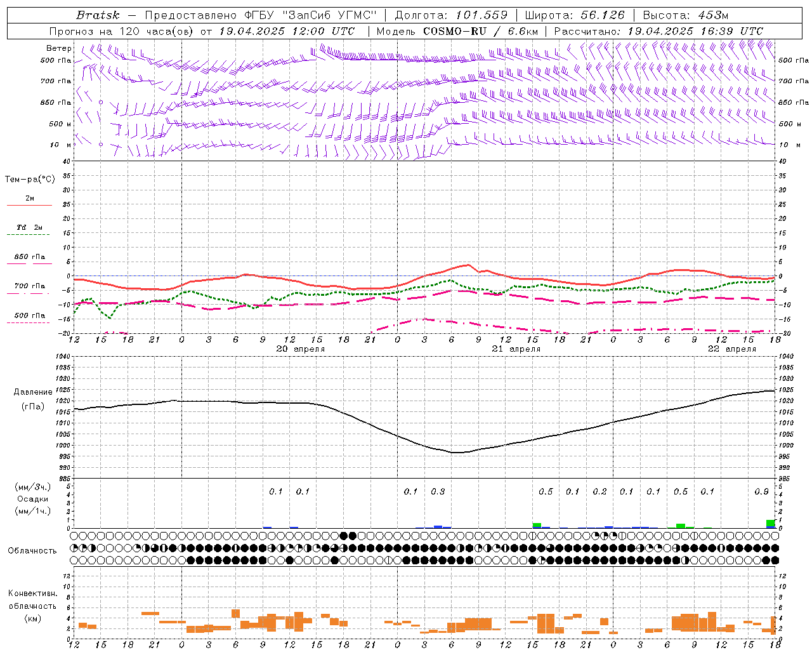Click the Облачность cloud cover label

tap(32, 551)
